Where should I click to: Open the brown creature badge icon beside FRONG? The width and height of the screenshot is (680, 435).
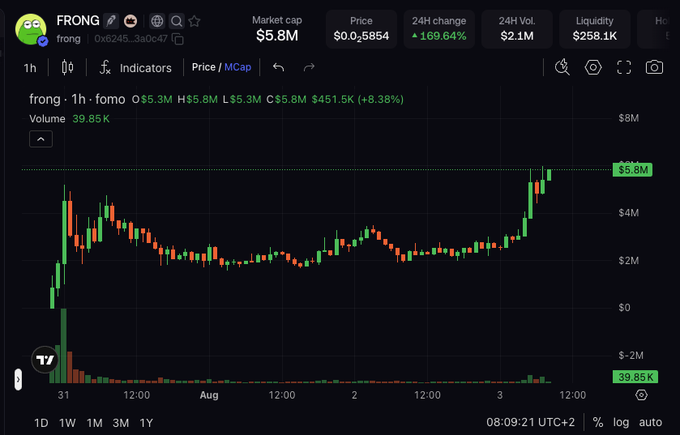[x=131, y=21]
